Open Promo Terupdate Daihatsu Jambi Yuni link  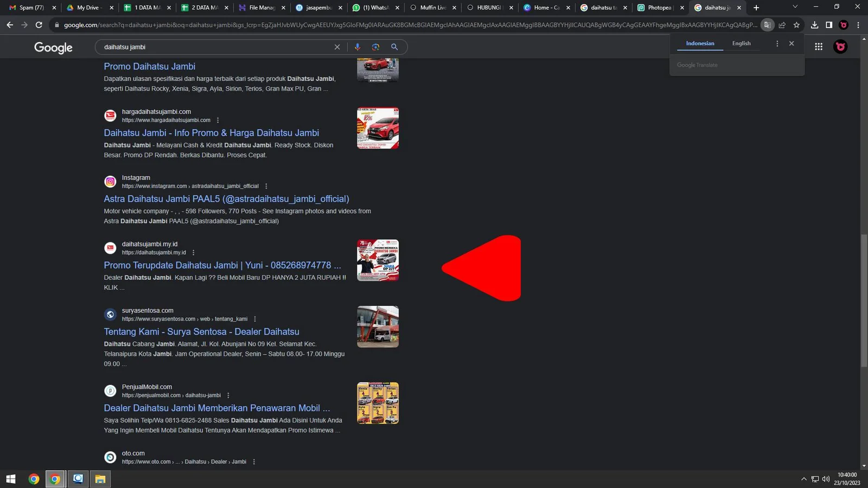(x=222, y=265)
